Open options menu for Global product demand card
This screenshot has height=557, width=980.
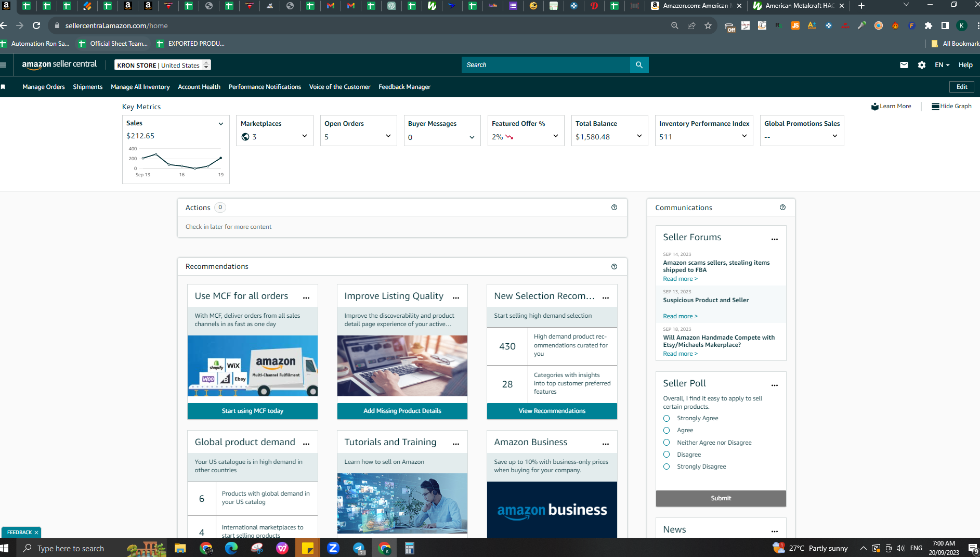click(306, 444)
